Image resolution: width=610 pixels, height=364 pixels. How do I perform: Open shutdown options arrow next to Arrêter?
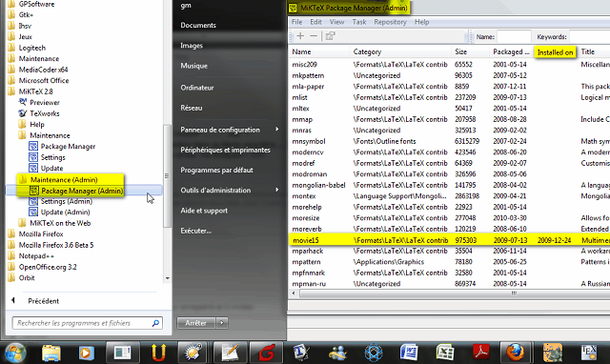pyautogui.click(x=222, y=323)
